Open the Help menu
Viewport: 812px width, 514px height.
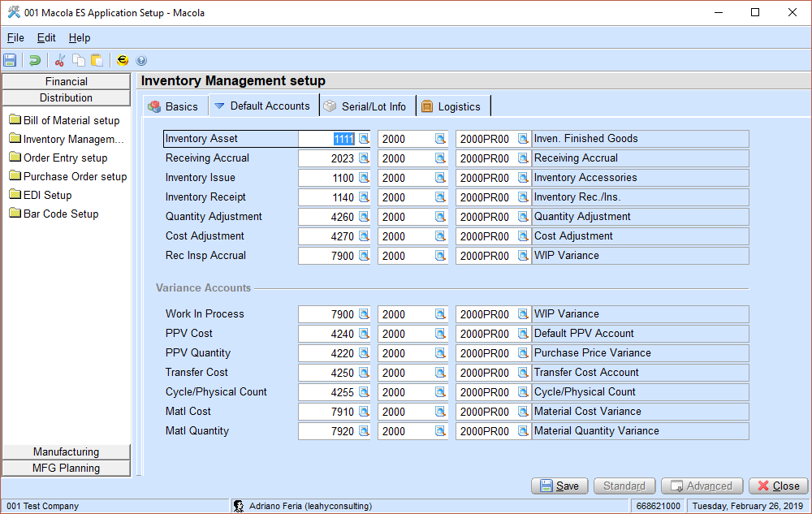[80, 38]
